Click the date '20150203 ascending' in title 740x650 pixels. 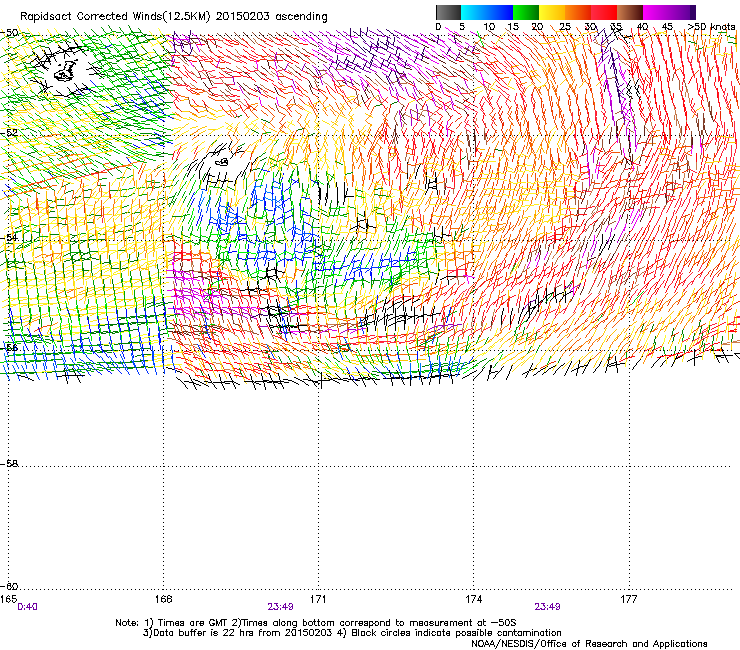(x=271, y=17)
